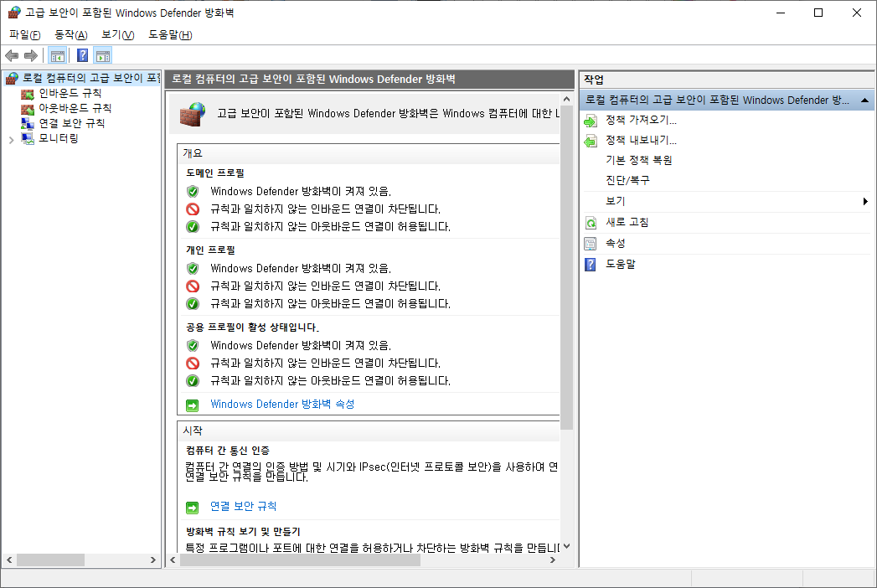Image resolution: width=877 pixels, height=588 pixels.
Task: Click the 정책 내보내기 export icon
Action: pyautogui.click(x=591, y=141)
